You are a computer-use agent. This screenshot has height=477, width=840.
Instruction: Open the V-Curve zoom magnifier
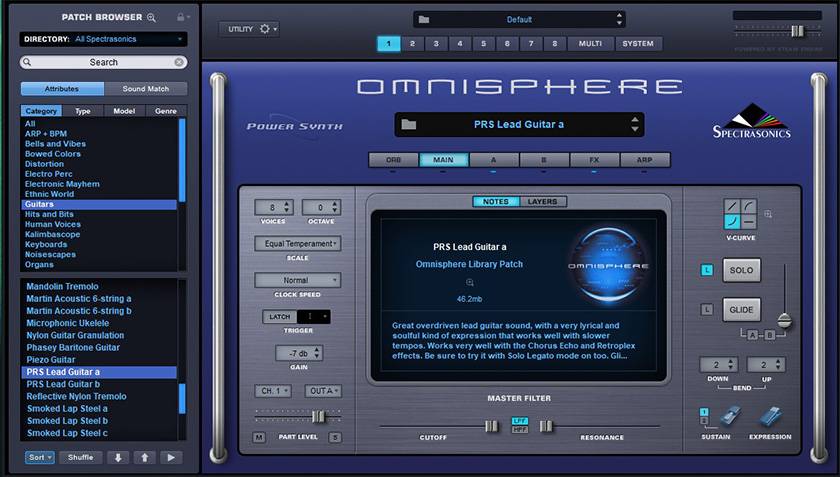pyautogui.click(x=768, y=214)
